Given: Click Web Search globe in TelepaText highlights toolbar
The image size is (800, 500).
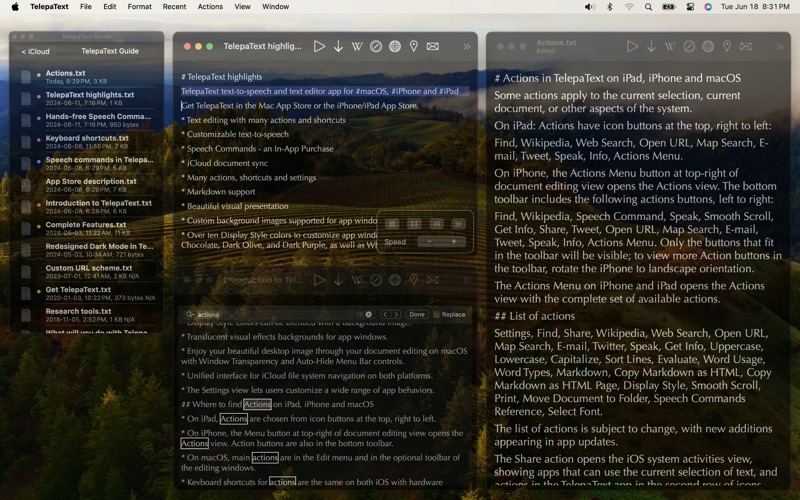Looking at the screenshot, I should [x=395, y=46].
